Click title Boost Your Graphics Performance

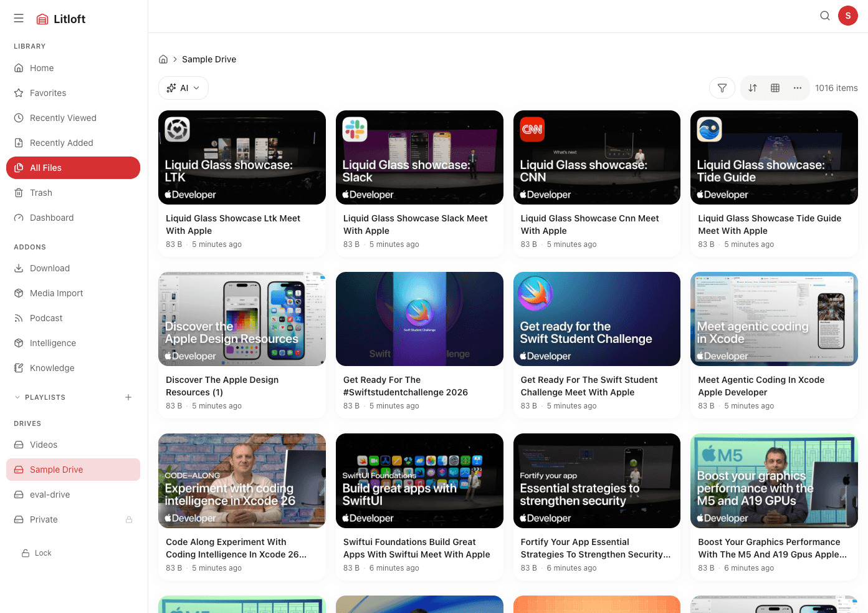coord(772,548)
